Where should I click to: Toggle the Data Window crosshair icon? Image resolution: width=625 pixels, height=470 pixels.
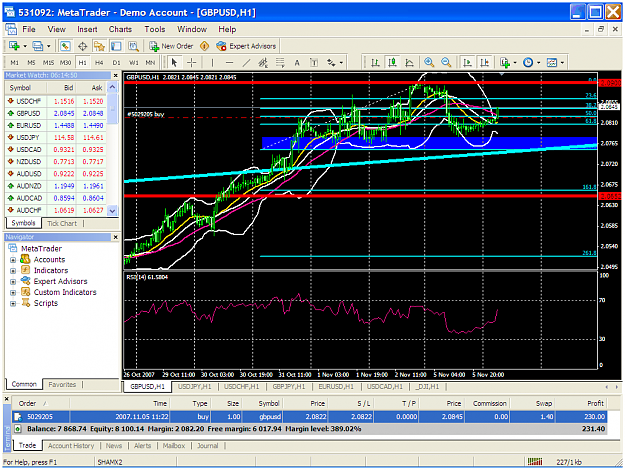click(x=83, y=46)
